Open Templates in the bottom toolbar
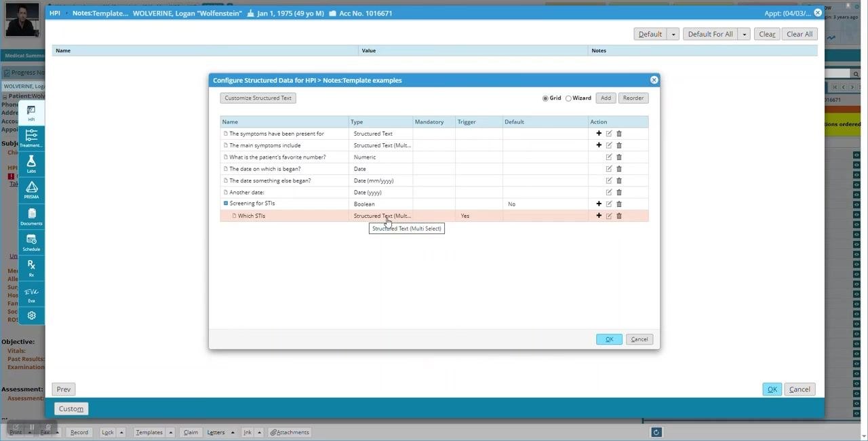Viewport: 868px width, 441px height. pos(149,432)
